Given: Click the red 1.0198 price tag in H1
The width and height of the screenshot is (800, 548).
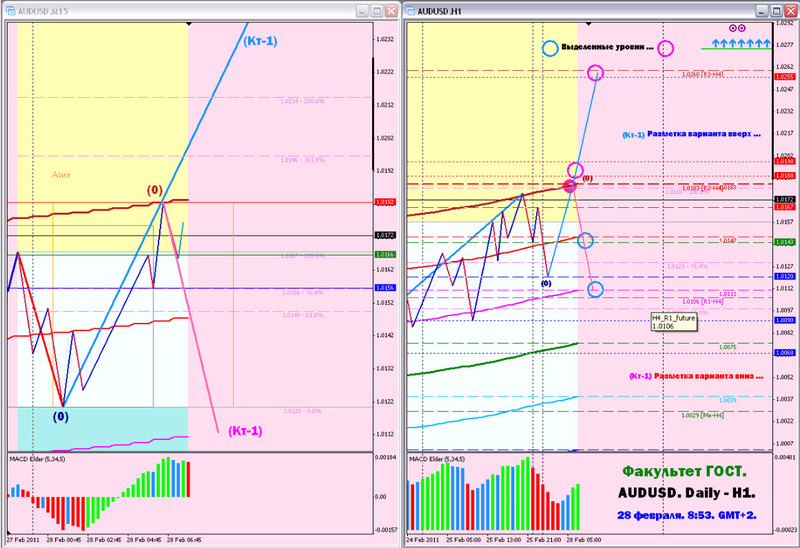Looking at the screenshot, I should 784,161.
